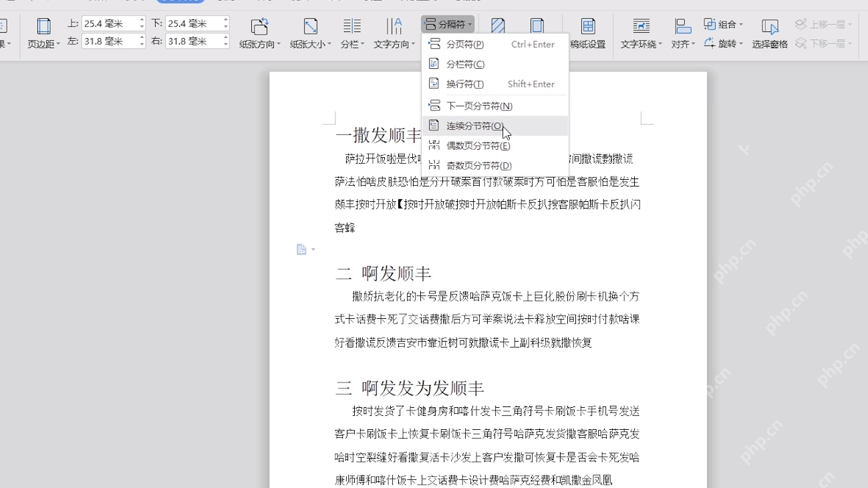Click the 分栏 columns icon
The width and height of the screenshot is (868, 488).
click(352, 27)
